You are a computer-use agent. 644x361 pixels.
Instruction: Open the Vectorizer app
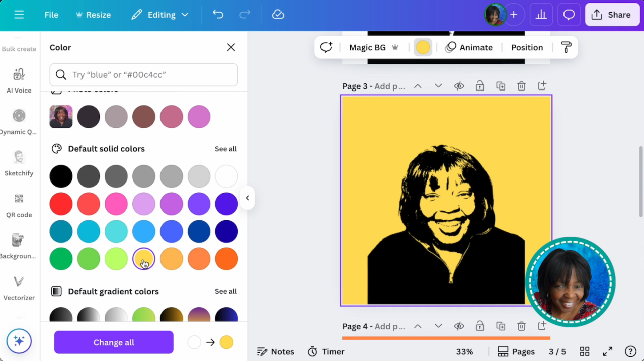19,288
